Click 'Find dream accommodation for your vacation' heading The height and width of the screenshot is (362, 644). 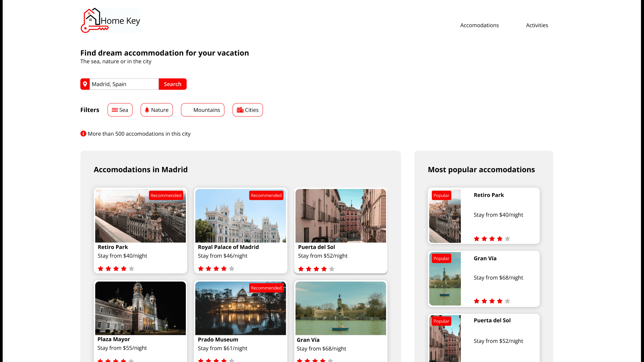(x=165, y=53)
